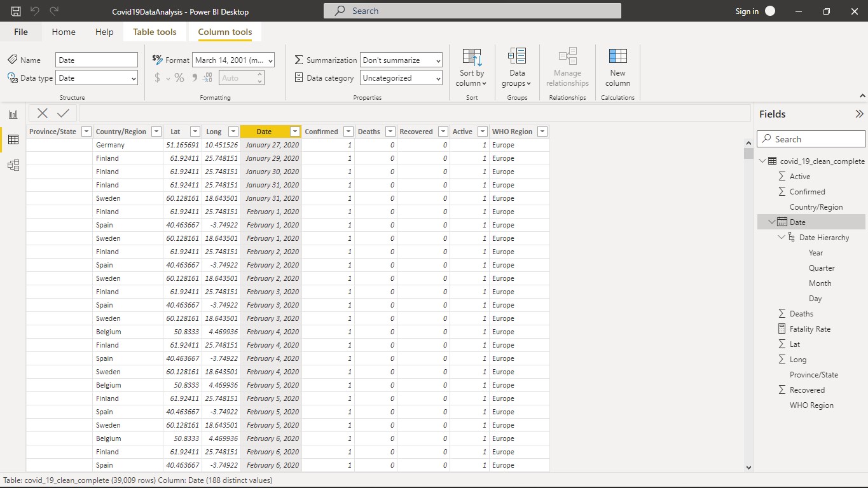Select Deaths field in Fields
Screen dimensions: 868x488
click(801, 313)
